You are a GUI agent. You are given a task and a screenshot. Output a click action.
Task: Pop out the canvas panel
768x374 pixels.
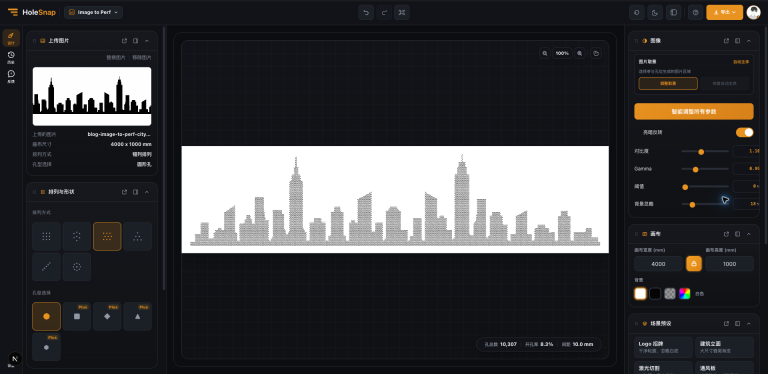tap(726, 234)
